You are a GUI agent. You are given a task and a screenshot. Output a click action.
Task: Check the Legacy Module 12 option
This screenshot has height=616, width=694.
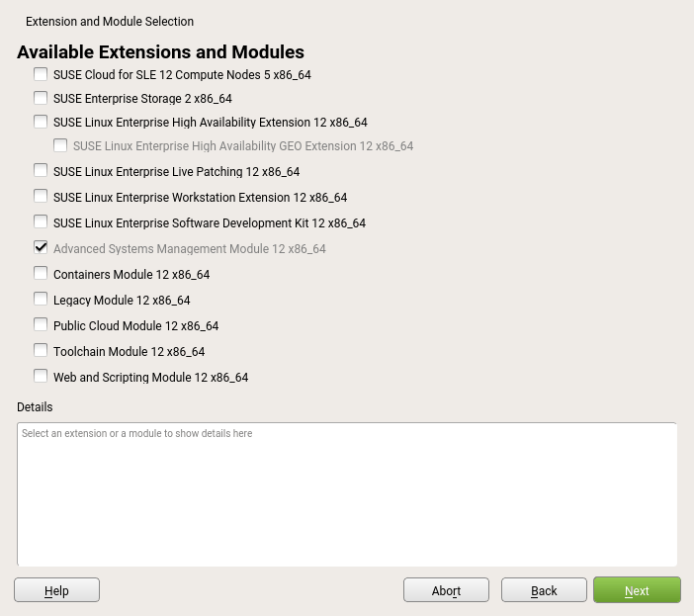coord(41,300)
